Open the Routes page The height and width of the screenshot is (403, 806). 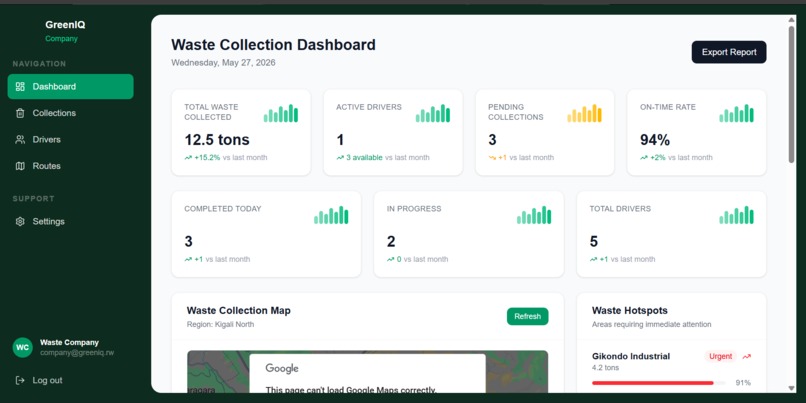click(x=70, y=166)
